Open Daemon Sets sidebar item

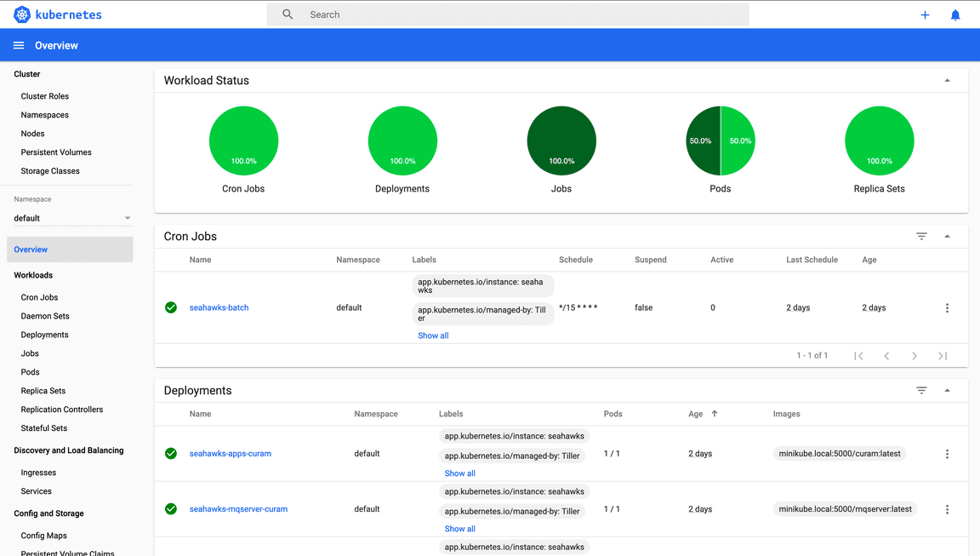[45, 317]
